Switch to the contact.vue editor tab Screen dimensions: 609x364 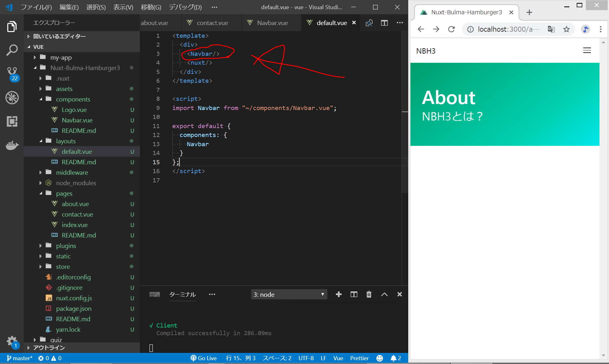click(x=212, y=23)
